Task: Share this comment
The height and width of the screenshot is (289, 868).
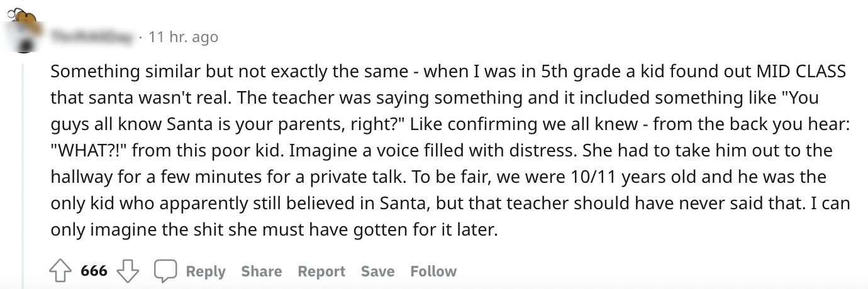Action: point(261,271)
